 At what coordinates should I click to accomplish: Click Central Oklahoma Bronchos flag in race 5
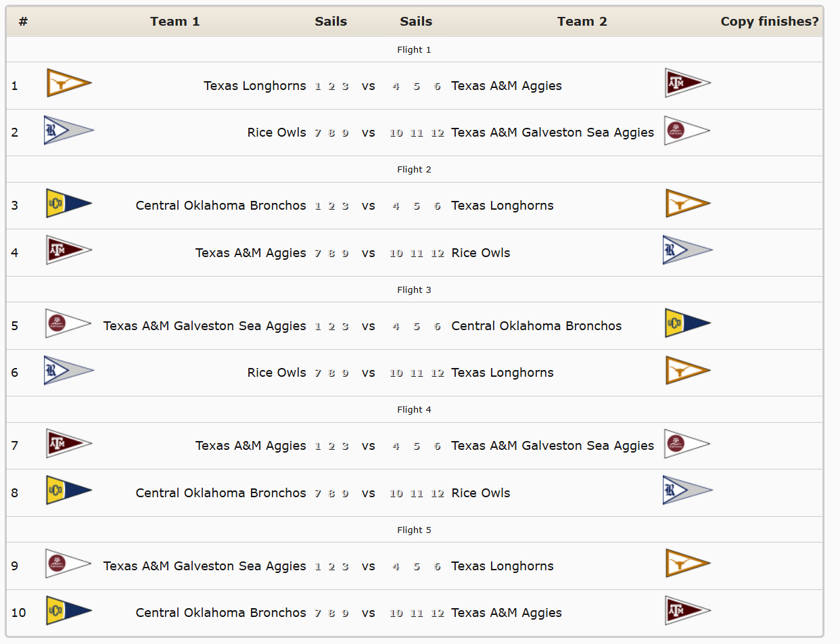tap(687, 323)
